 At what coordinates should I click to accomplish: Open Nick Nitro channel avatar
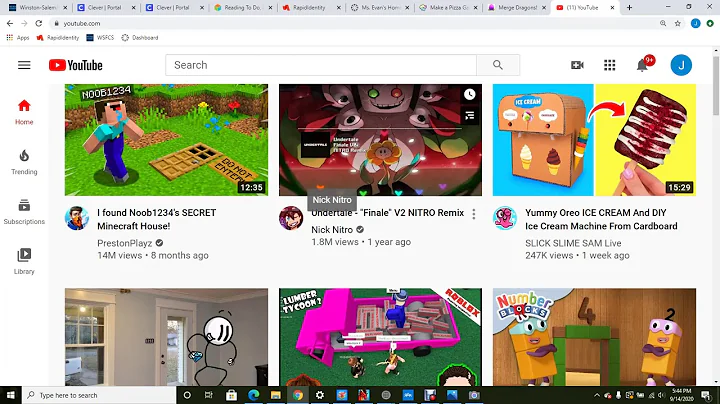pos(291,218)
